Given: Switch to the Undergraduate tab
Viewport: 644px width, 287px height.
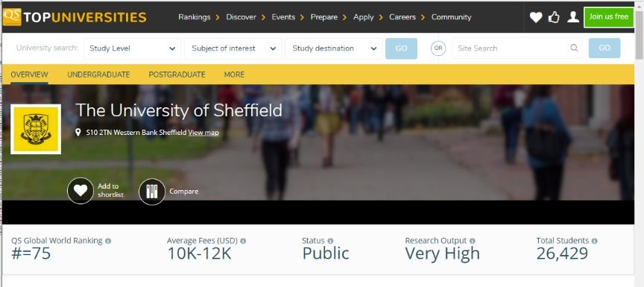Looking at the screenshot, I should coord(98,75).
